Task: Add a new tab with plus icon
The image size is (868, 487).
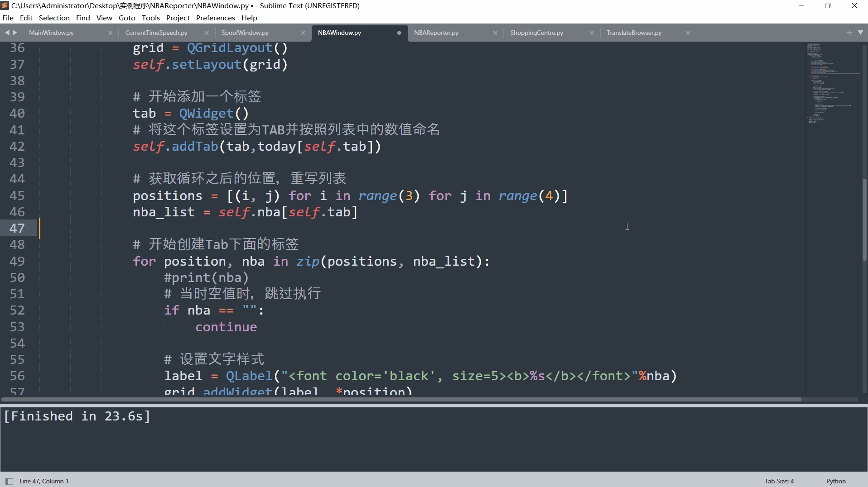Action: pyautogui.click(x=849, y=33)
